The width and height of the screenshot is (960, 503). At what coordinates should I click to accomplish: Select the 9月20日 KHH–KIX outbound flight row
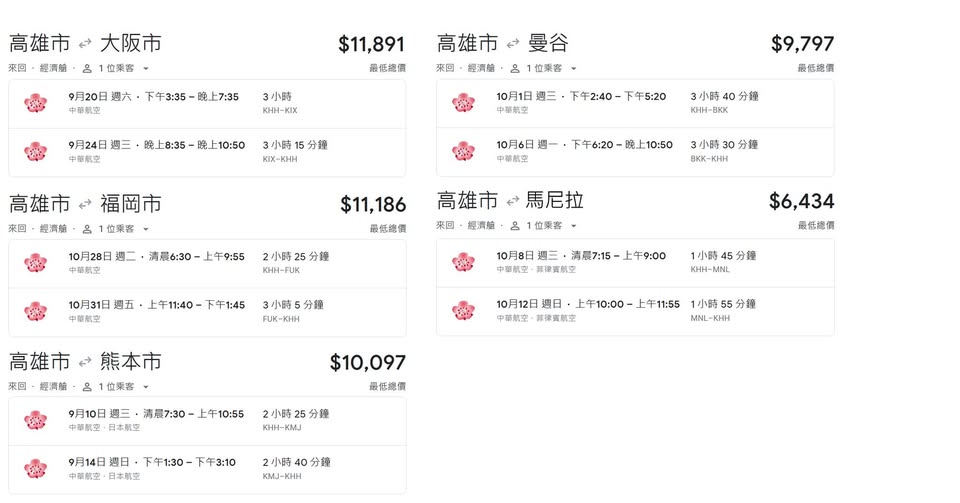tap(207, 103)
